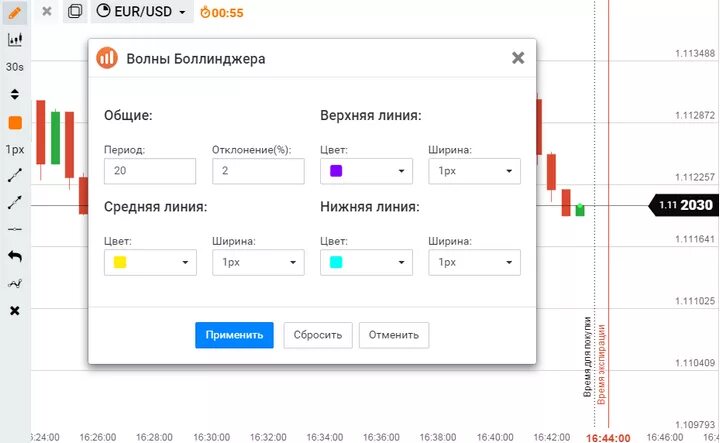Click the price level 1.113488
This screenshot has height=443, width=720.
pyautogui.click(x=695, y=54)
